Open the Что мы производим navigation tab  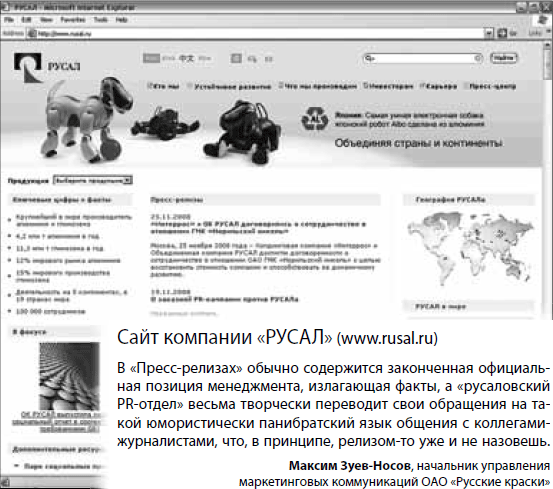(x=318, y=86)
